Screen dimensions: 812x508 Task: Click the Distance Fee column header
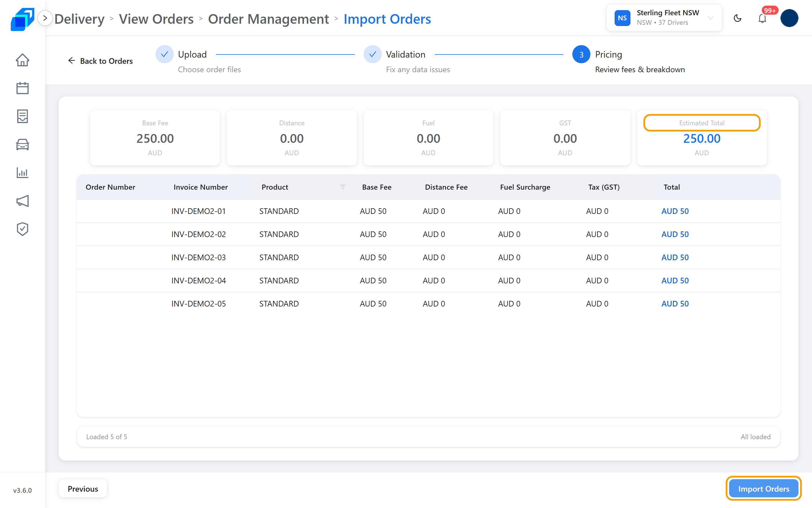(x=446, y=187)
